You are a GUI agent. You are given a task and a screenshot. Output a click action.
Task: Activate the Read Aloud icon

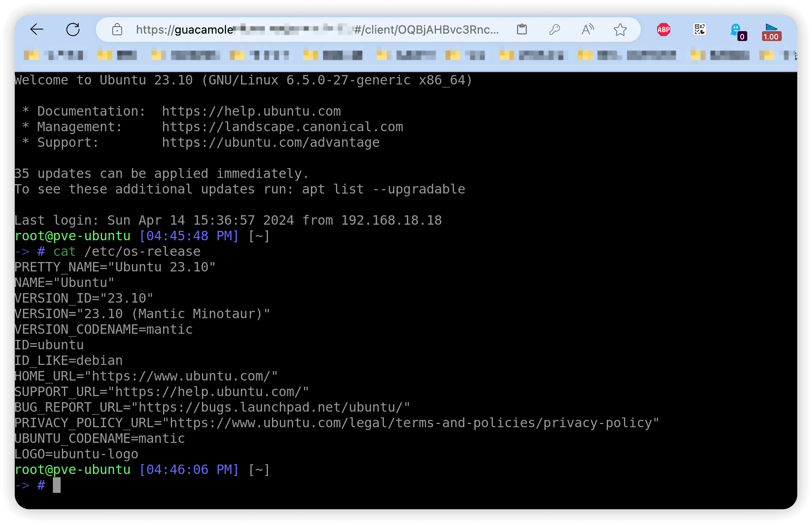click(x=587, y=30)
